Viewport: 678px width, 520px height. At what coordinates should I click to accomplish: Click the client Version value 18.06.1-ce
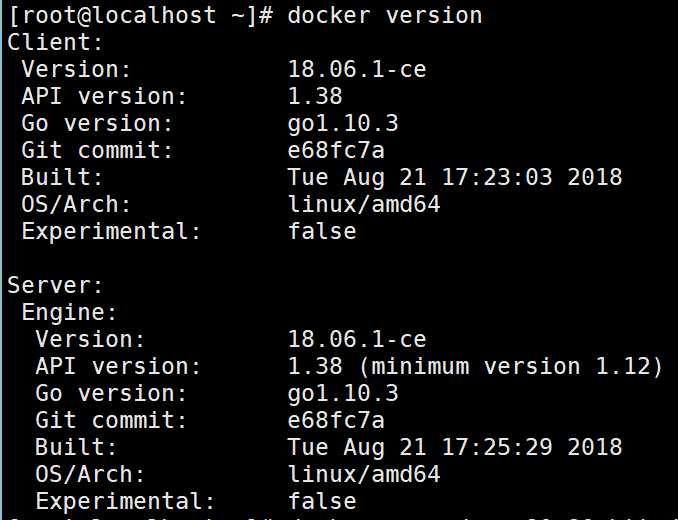357,69
